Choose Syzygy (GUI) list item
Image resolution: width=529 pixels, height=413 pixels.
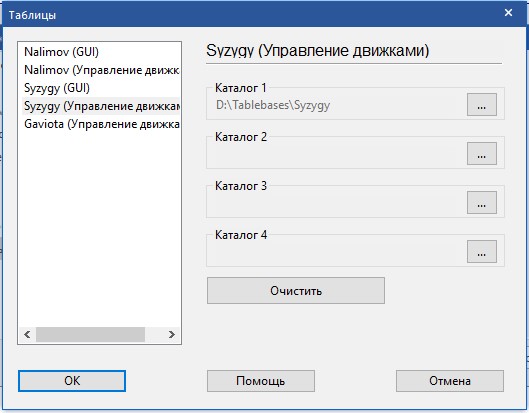[x=101, y=88]
